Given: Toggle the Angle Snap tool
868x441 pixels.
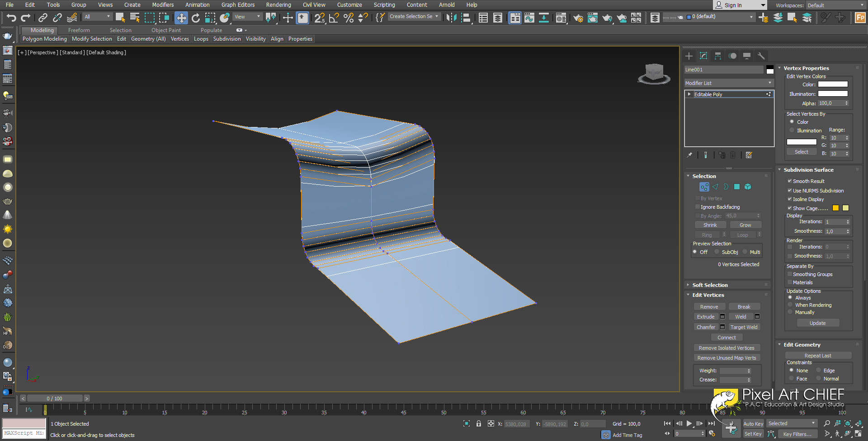Looking at the screenshot, I should pyautogui.click(x=334, y=18).
